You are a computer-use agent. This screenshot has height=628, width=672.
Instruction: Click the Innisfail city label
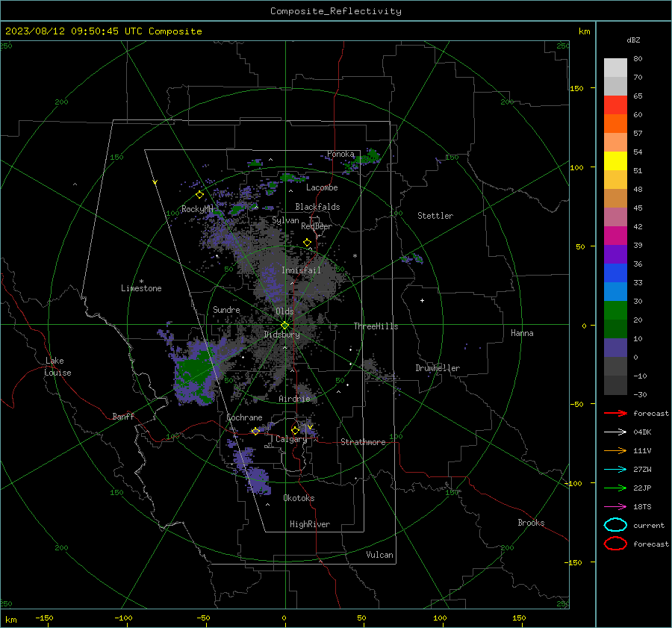point(301,270)
